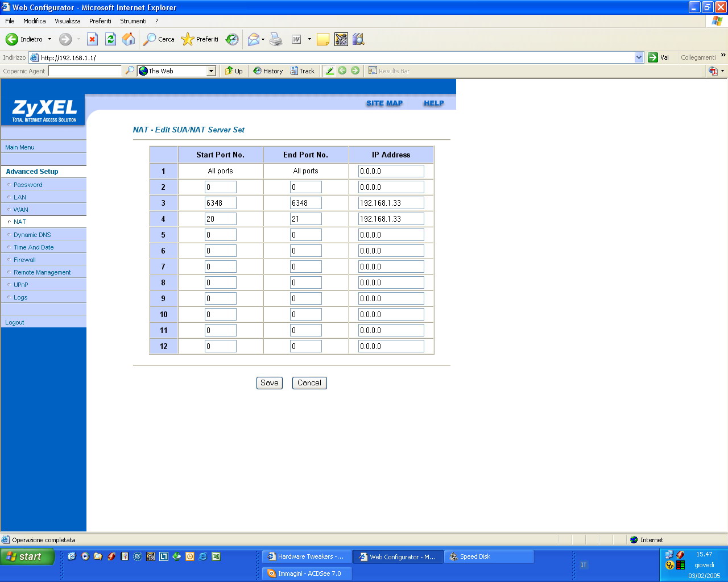Open the Dynamic DNS page
This screenshot has height=582, width=728.
point(32,235)
